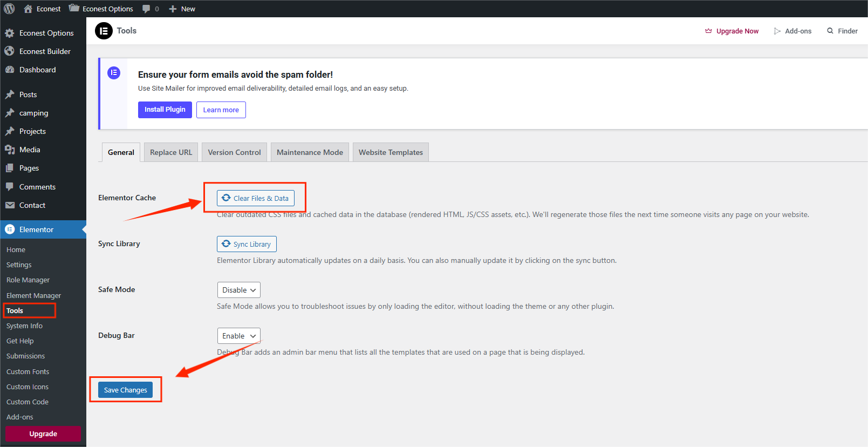Click the Clear Files & Data button

coord(256,198)
